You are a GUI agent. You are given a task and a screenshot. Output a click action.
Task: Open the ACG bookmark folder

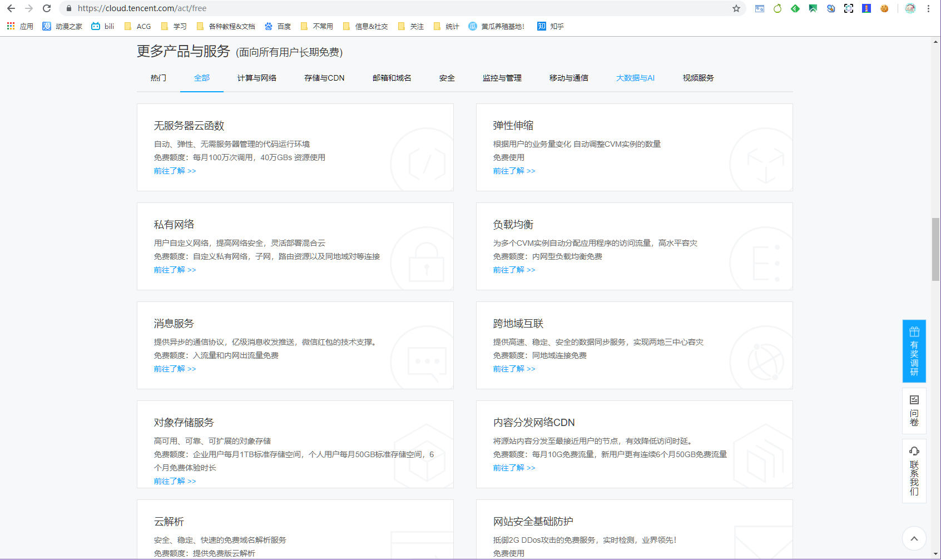137,26
